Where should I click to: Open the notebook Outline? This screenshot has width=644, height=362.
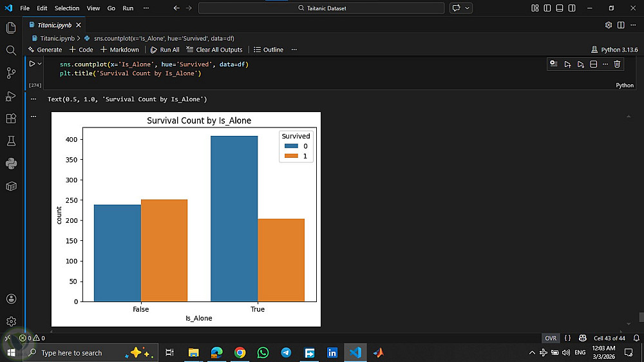269,50
